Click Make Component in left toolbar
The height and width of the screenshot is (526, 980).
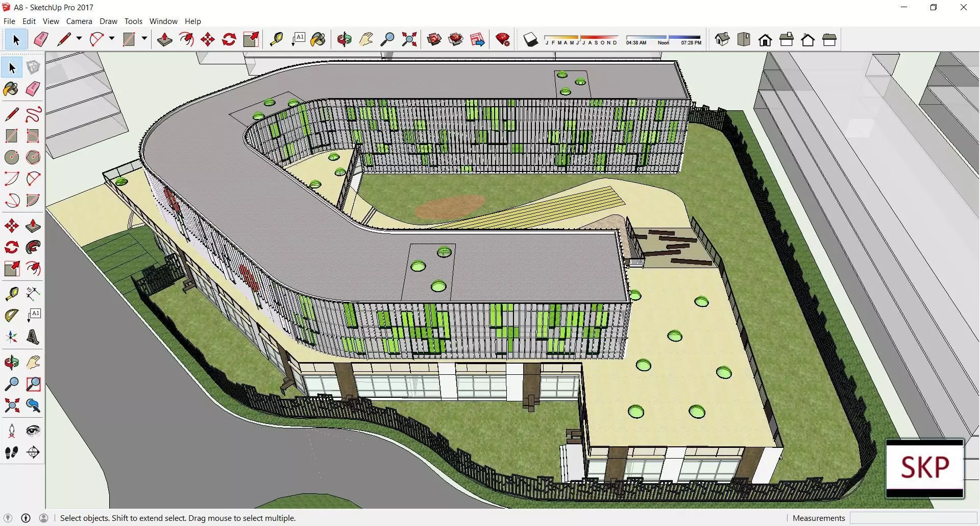33,67
